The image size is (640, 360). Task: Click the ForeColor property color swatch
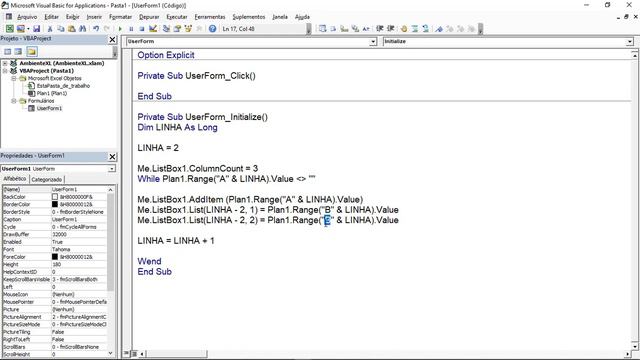(x=55, y=257)
